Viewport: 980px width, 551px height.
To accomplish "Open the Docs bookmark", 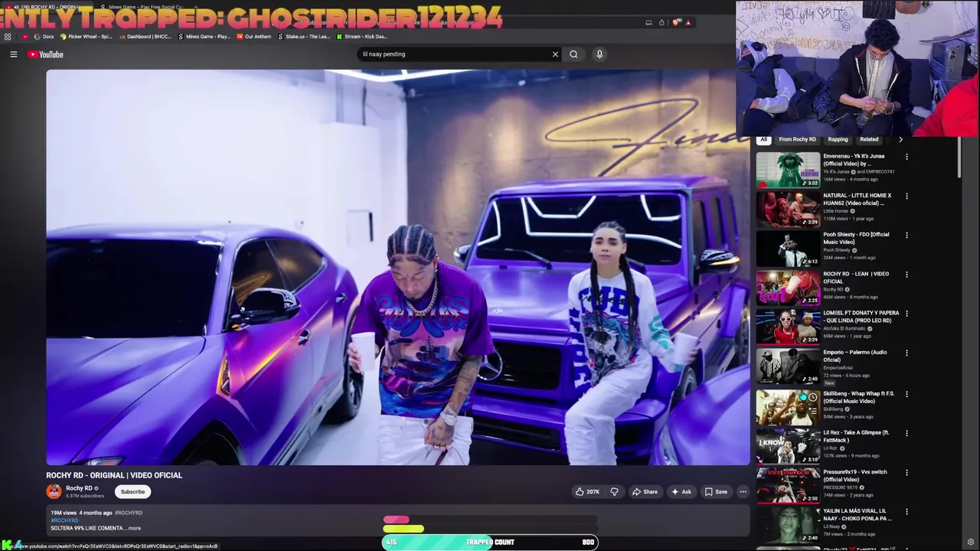I will [x=44, y=36].
